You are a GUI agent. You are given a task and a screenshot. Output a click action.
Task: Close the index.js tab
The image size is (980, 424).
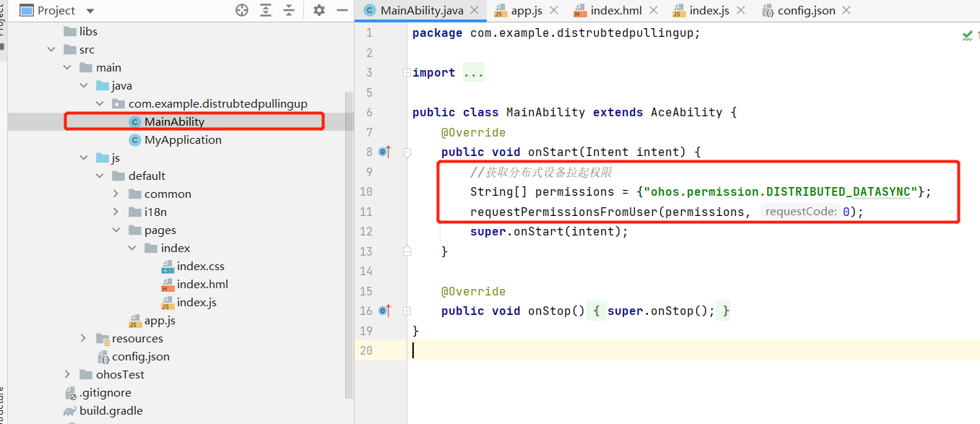click(742, 11)
